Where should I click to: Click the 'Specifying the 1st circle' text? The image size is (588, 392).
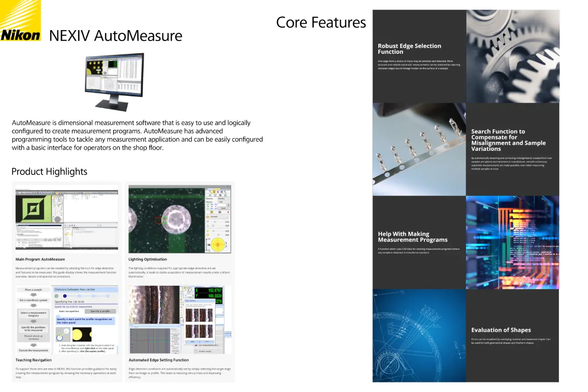pos(69,302)
